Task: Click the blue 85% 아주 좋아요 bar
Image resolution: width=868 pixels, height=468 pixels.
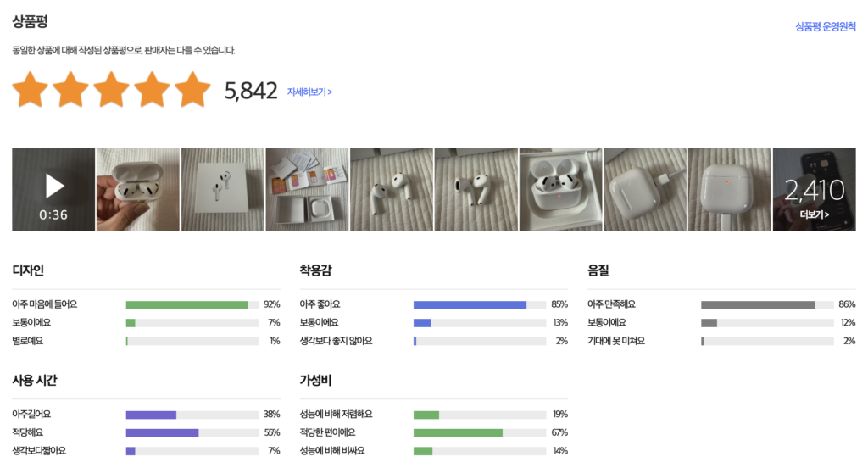Action: [x=470, y=304]
